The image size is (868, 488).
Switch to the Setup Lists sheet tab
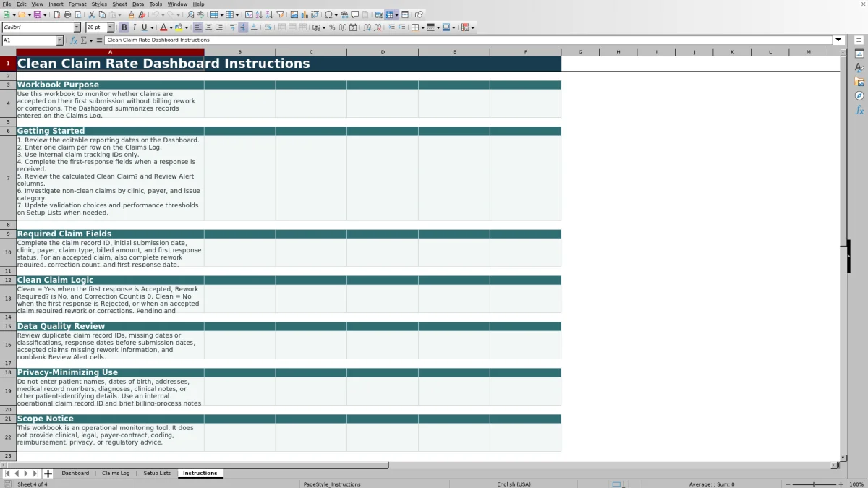point(157,473)
